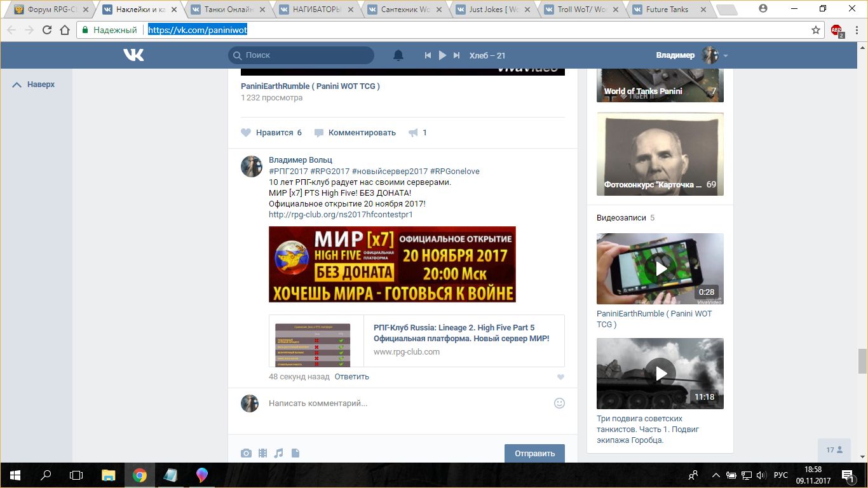Open the rpg-club.org contest link
This screenshot has width=868, height=488.
[x=341, y=215]
